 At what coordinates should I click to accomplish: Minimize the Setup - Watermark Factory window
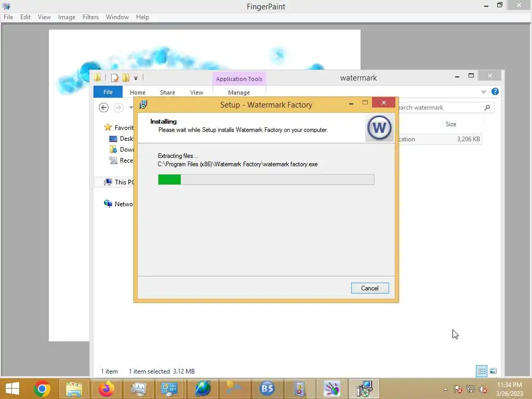(x=351, y=103)
